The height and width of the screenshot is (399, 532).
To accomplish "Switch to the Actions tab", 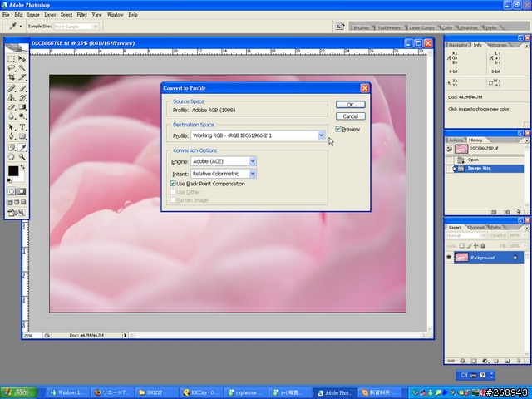I will 456,140.
